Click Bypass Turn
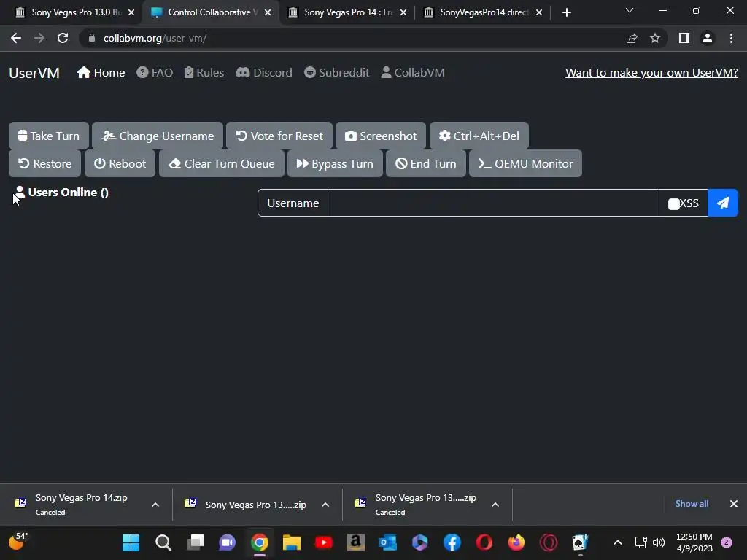747x560 pixels. tap(335, 163)
